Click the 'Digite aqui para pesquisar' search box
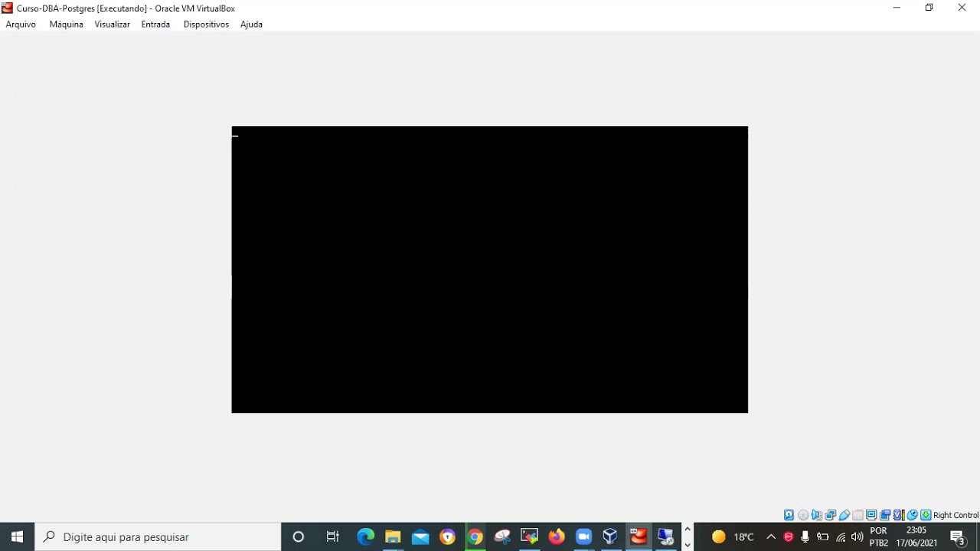The width and height of the screenshot is (980, 551). coord(158,536)
